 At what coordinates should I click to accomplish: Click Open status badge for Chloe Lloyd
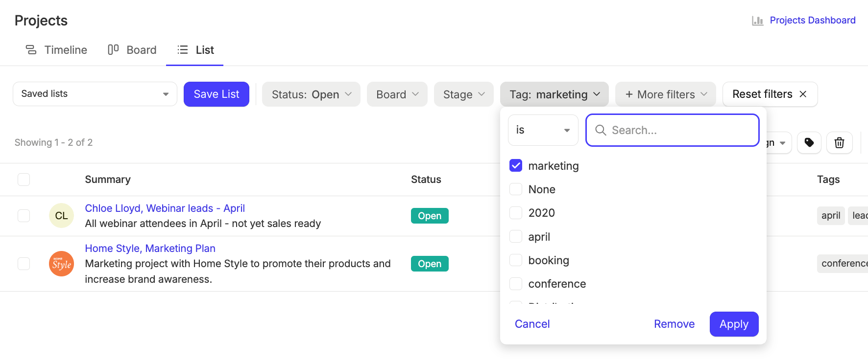(x=430, y=216)
